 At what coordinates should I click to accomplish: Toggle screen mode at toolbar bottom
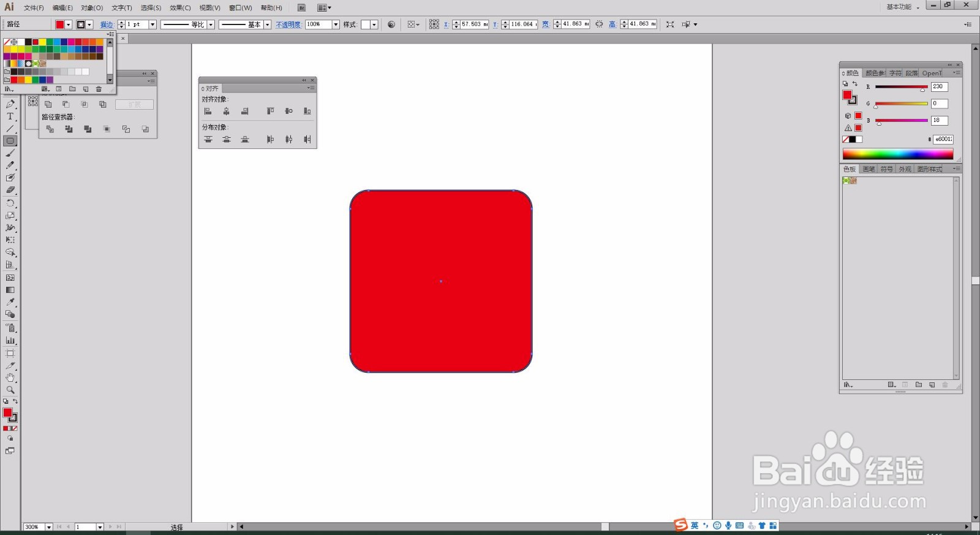pyautogui.click(x=10, y=451)
